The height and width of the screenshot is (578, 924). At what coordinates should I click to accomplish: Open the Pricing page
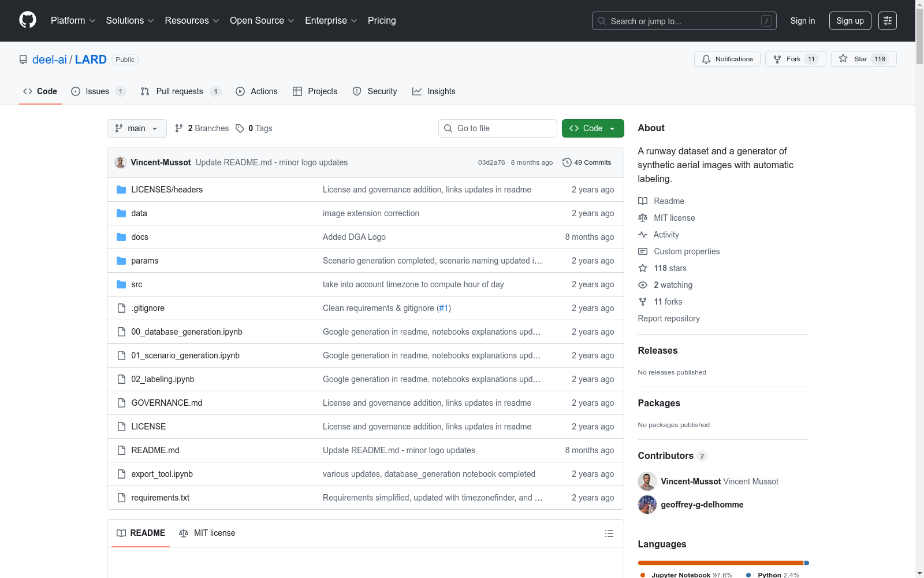[382, 21]
